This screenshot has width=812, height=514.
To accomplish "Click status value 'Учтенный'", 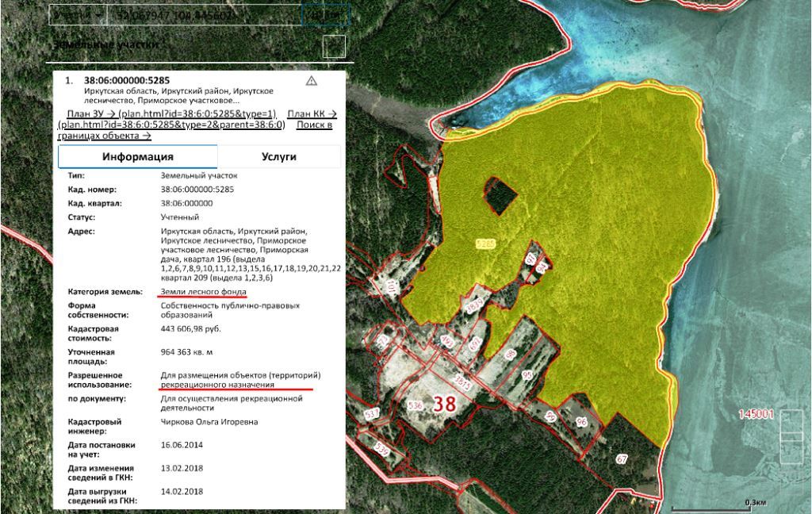I will pos(180,217).
